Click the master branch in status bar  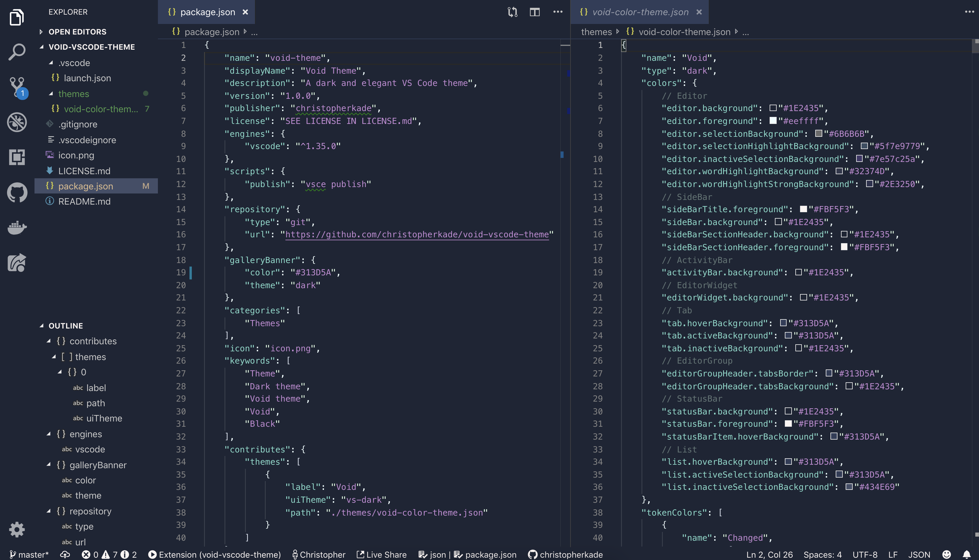(29, 554)
